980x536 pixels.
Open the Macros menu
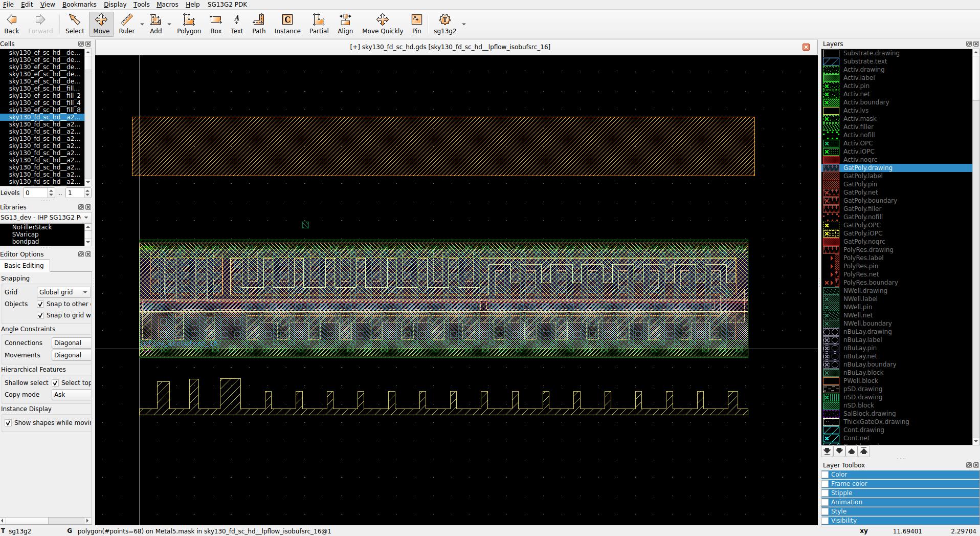167,4
